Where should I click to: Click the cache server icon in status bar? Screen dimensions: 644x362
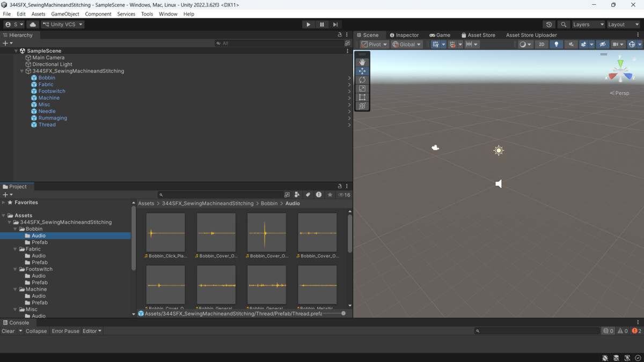(x=616, y=358)
